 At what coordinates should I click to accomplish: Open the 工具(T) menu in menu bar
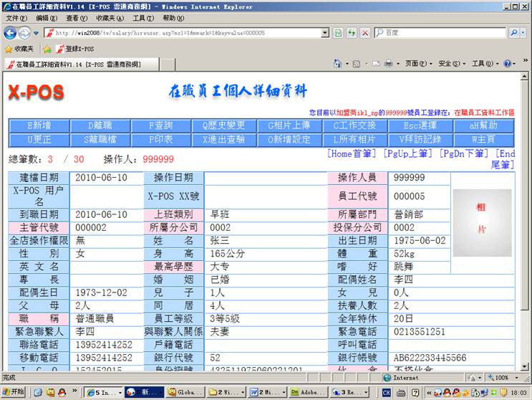pos(143,18)
